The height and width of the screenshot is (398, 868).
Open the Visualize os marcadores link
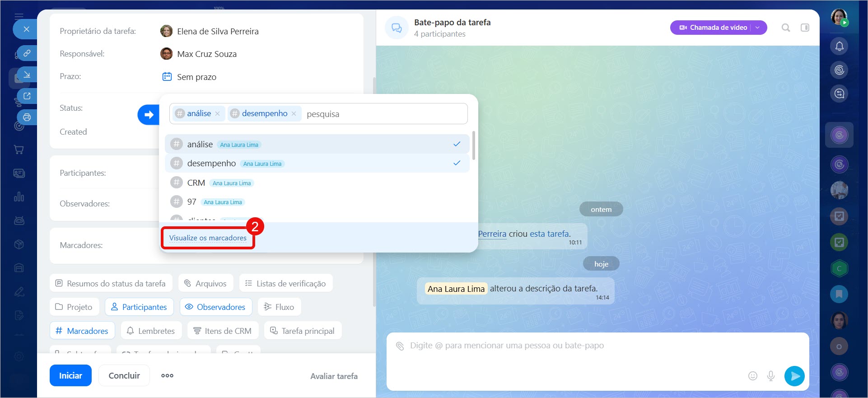click(x=208, y=238)
